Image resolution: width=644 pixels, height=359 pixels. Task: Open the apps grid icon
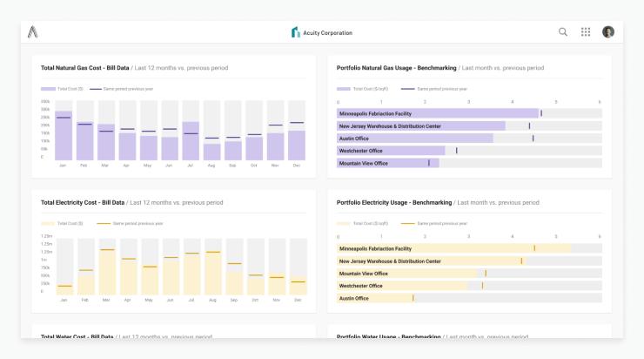coord(586,32)
